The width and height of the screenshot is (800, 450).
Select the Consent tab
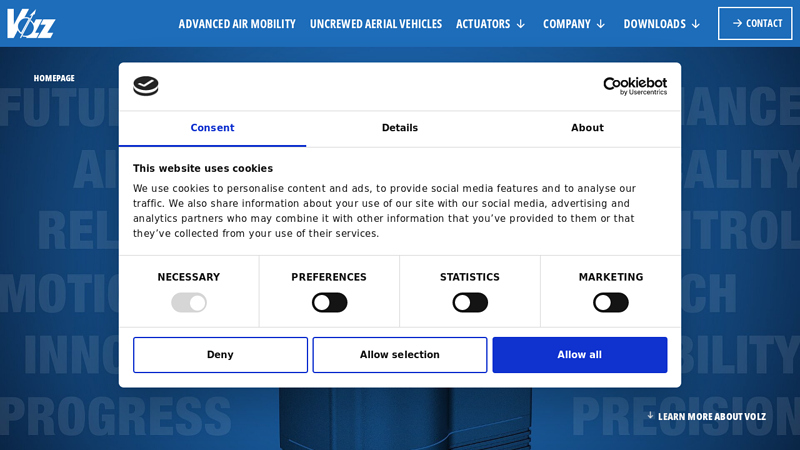tap(212, 128)
